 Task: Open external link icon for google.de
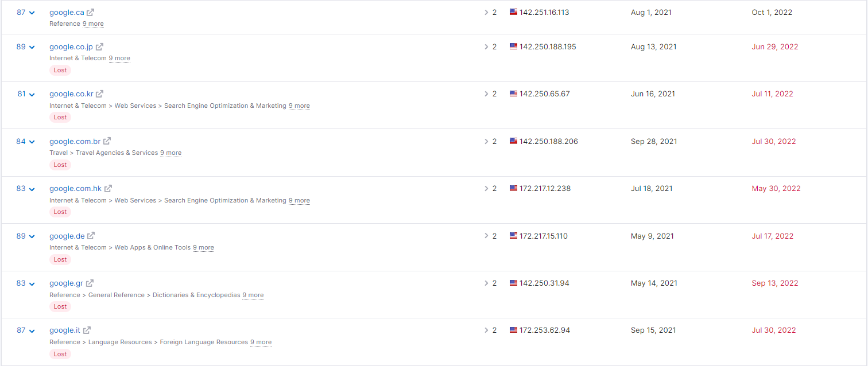[x=91, y=236]
